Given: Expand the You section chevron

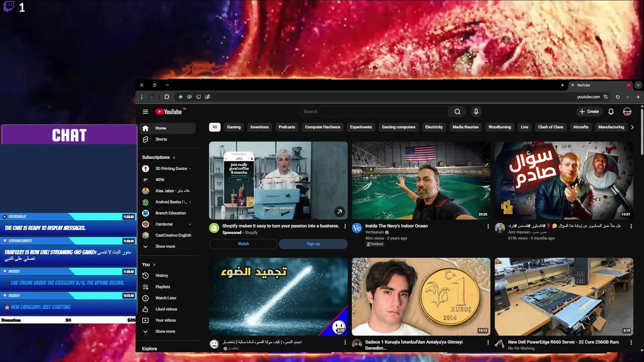Looking at the screenshot, I should point(154,264).
